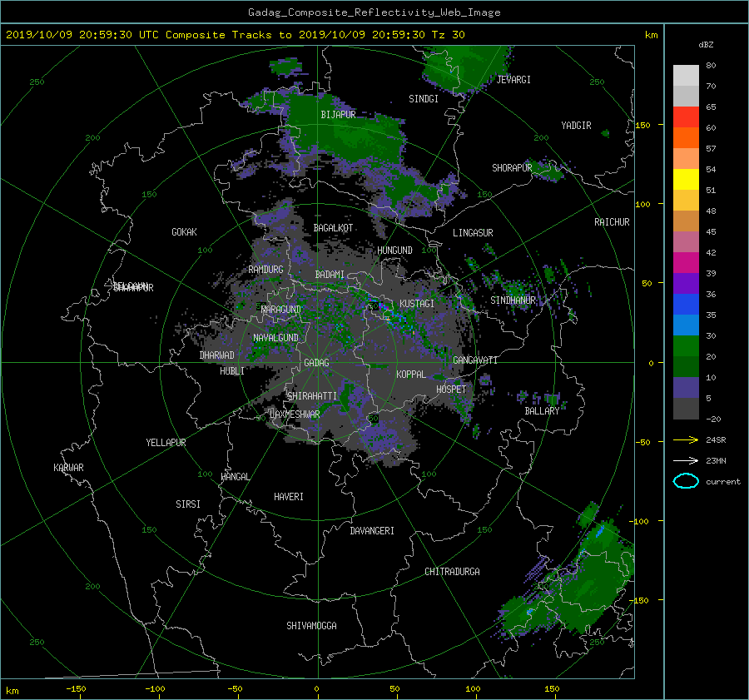749x700 pixels.
Task: Click the NAVALGUND city label
Action: tap(275, 338)
